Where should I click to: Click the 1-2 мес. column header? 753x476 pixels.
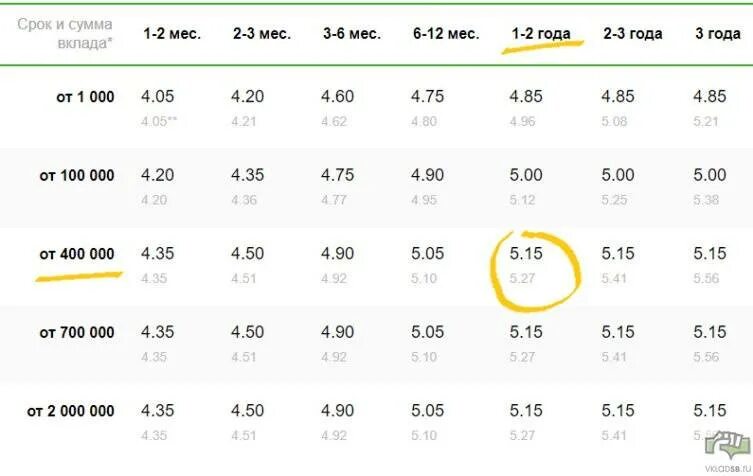coord(172,34)
